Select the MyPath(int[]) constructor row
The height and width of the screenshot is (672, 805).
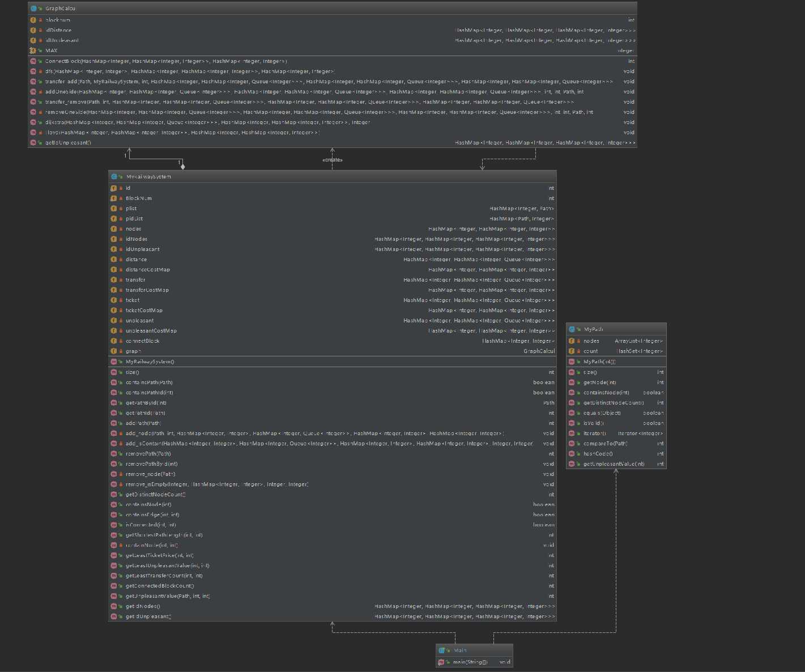616,361
